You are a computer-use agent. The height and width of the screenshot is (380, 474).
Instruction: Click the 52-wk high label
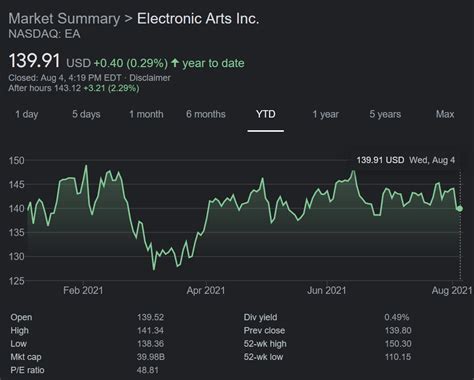point(265,344)
